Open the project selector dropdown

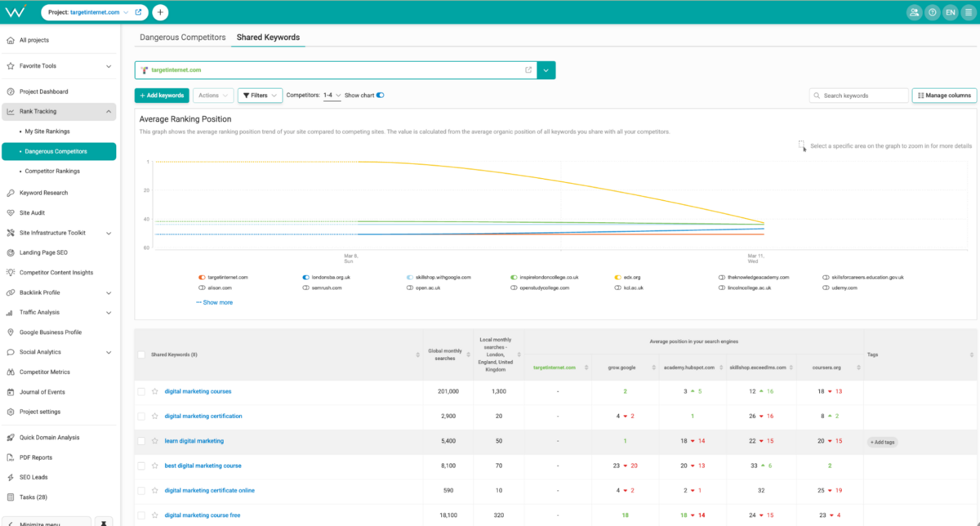tap(125, 12)
